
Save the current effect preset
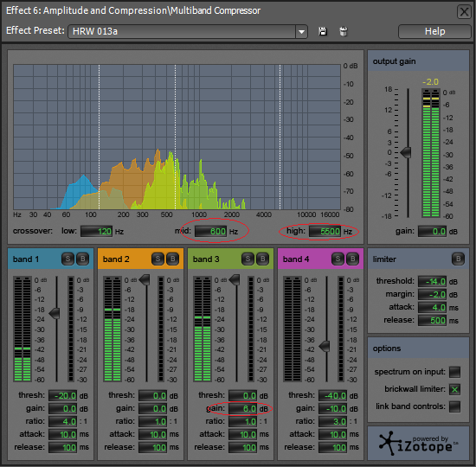point(323,31)
